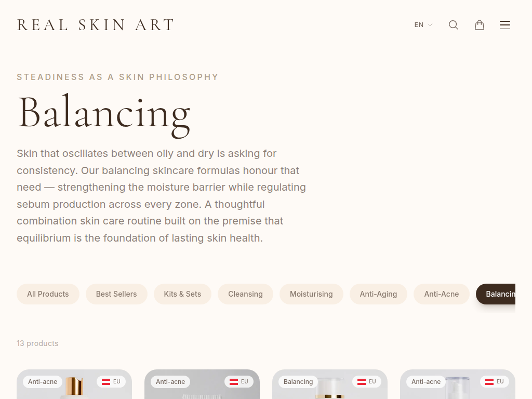Click the EU flag badge on fourth product

[x=494, y=382]
